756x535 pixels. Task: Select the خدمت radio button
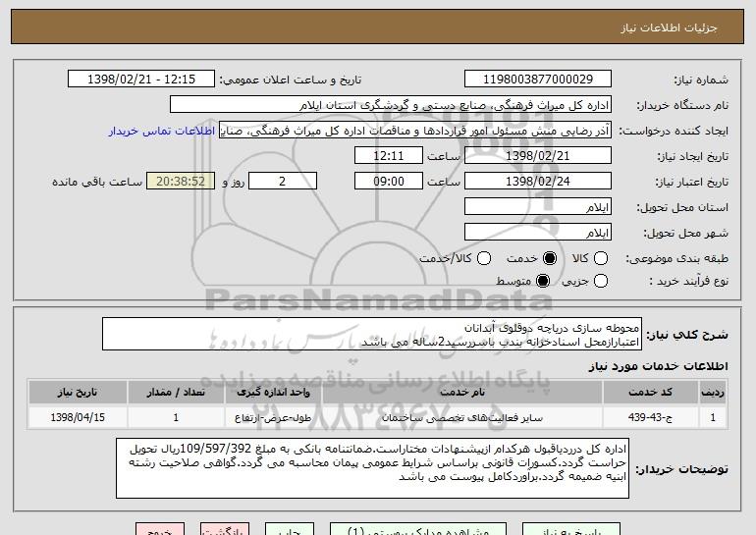pos(549,258)
